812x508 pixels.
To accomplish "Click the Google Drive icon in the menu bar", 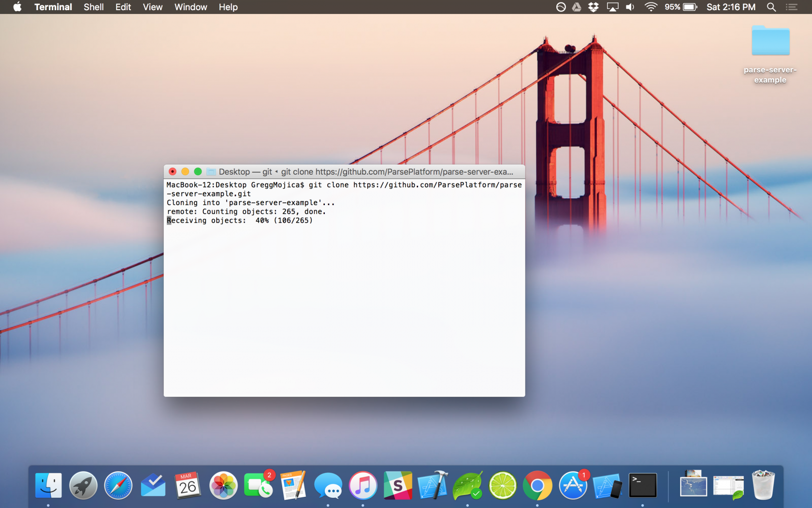I will pyautogui.click(x=577, y=7).
